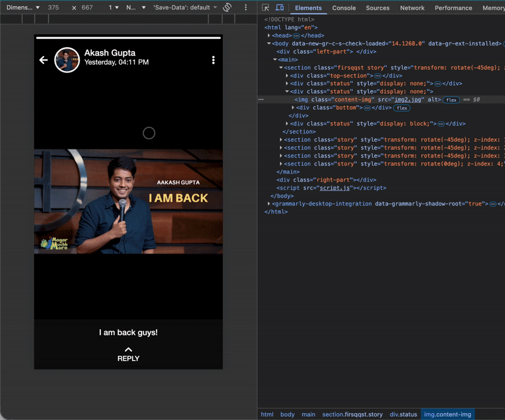The height and width of the screenshot is (420, 505).
Task: Open the Network tab
Action: [x=412, y=8]
